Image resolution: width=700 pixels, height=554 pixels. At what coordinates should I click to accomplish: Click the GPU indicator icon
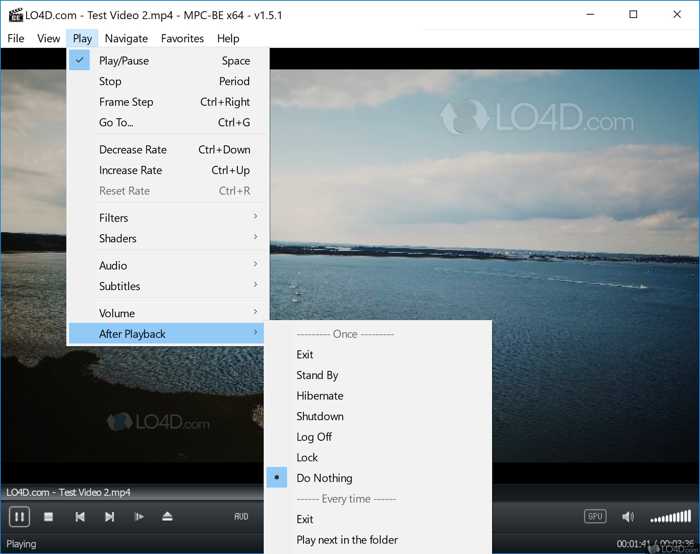point(595,517)
